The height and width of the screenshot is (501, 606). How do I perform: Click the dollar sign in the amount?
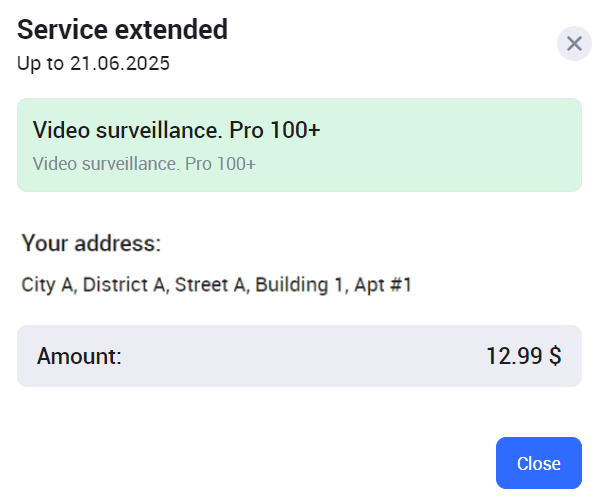pyautogui.click(x=554, y=356)
